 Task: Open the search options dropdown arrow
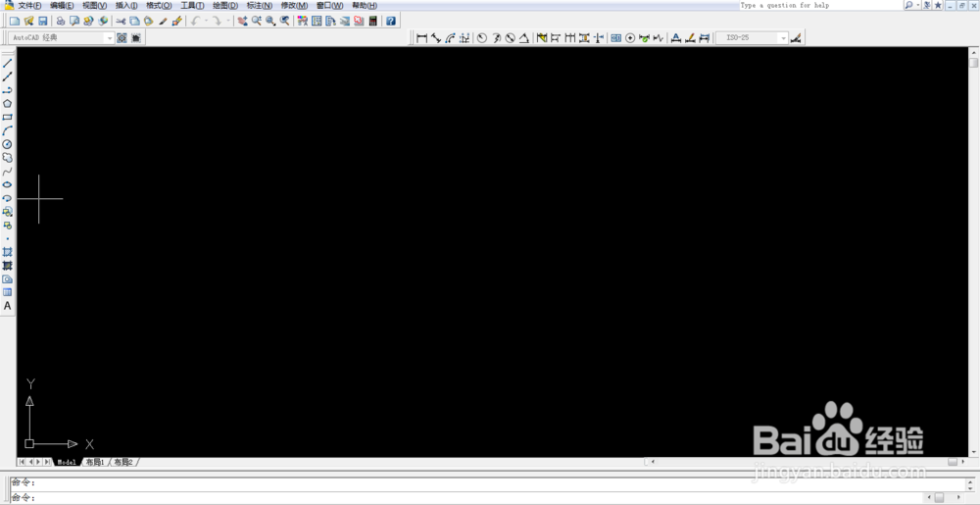918,5
